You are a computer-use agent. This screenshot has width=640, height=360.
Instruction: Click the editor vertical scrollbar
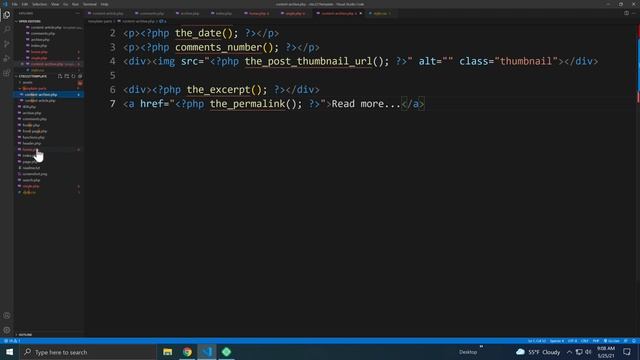638,180
